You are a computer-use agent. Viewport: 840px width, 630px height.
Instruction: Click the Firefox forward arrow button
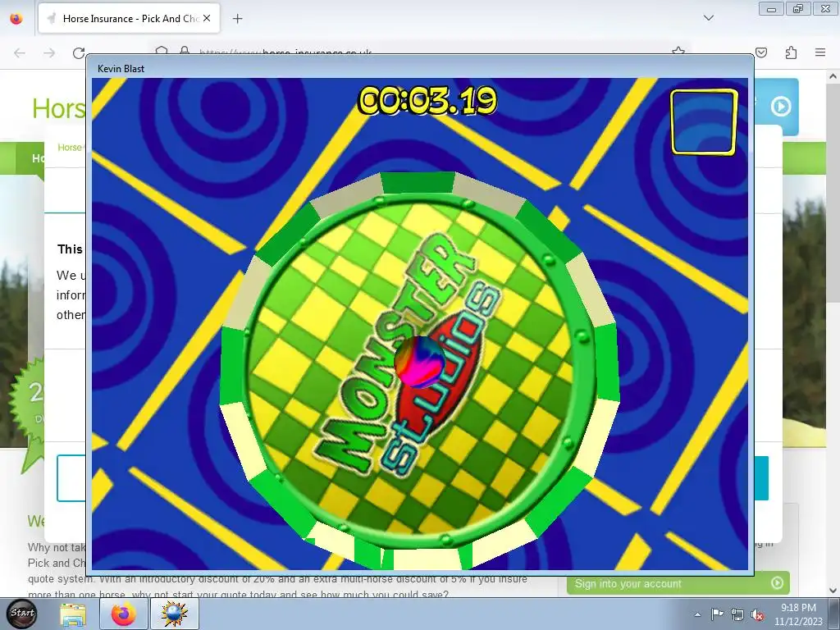pyautogui.click(x=49, y=52)
